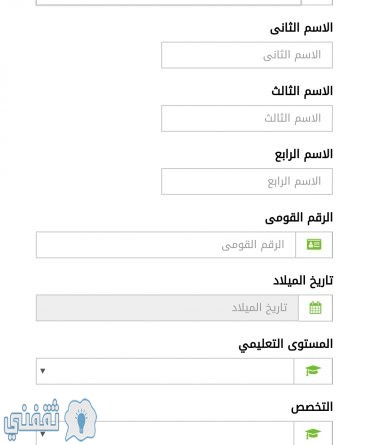
Task: Open the المستوى التعليمي dropdown arrow
Action: (43, 371)
